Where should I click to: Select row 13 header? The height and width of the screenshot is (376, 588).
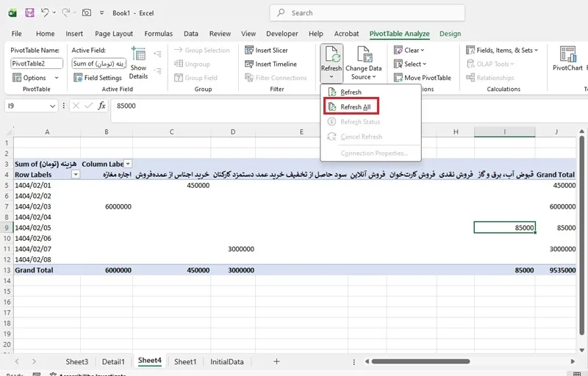7,270
